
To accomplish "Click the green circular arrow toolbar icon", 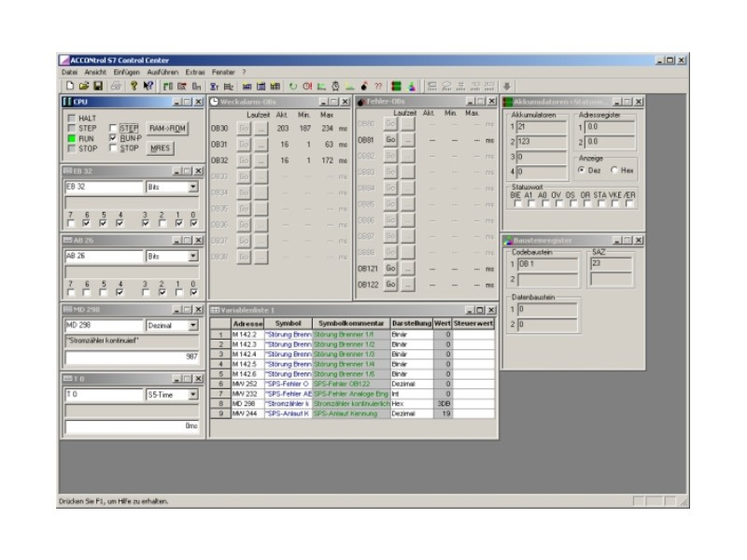I will coord(293,86).
